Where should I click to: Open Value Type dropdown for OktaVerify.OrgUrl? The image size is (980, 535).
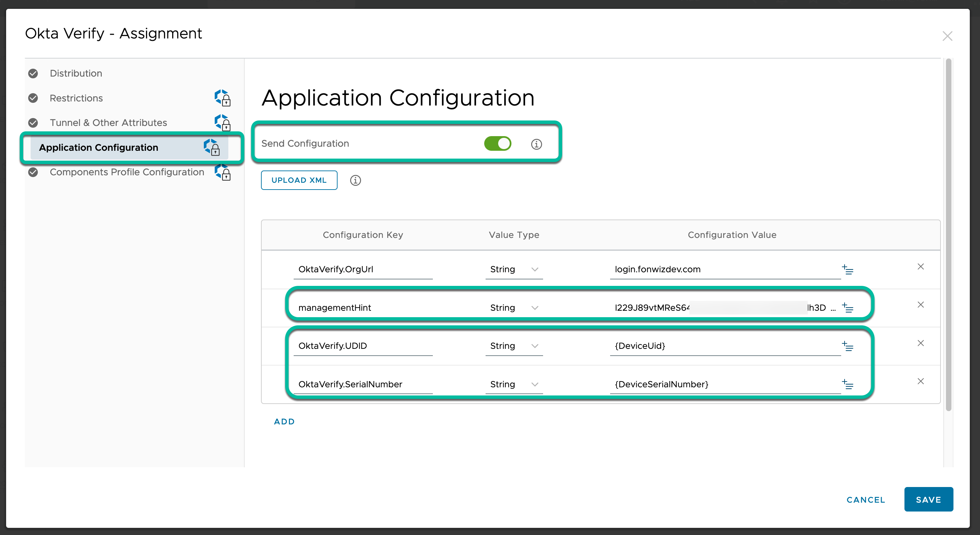coord(513,270)
